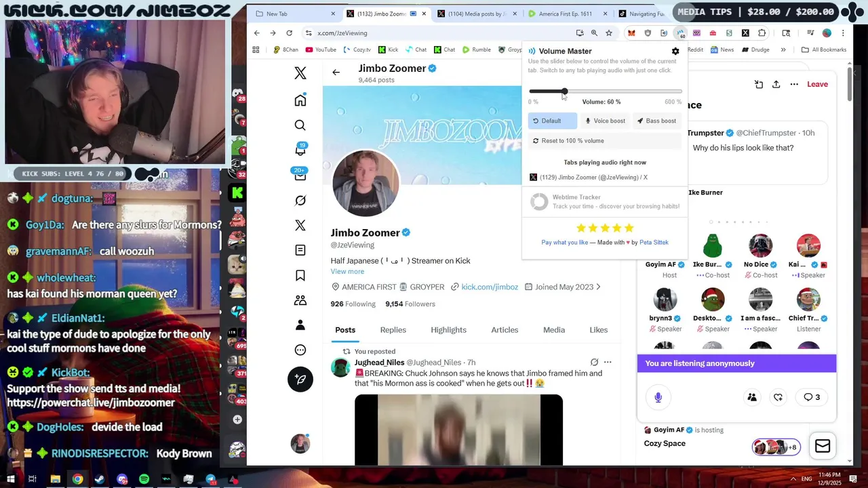Select Default audio mode in Volume Master

[552, 121]
